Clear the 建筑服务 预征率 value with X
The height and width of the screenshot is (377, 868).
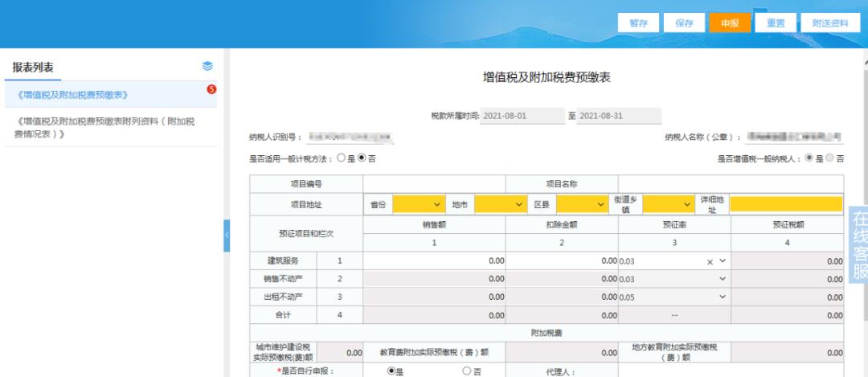tap(710, 261)
